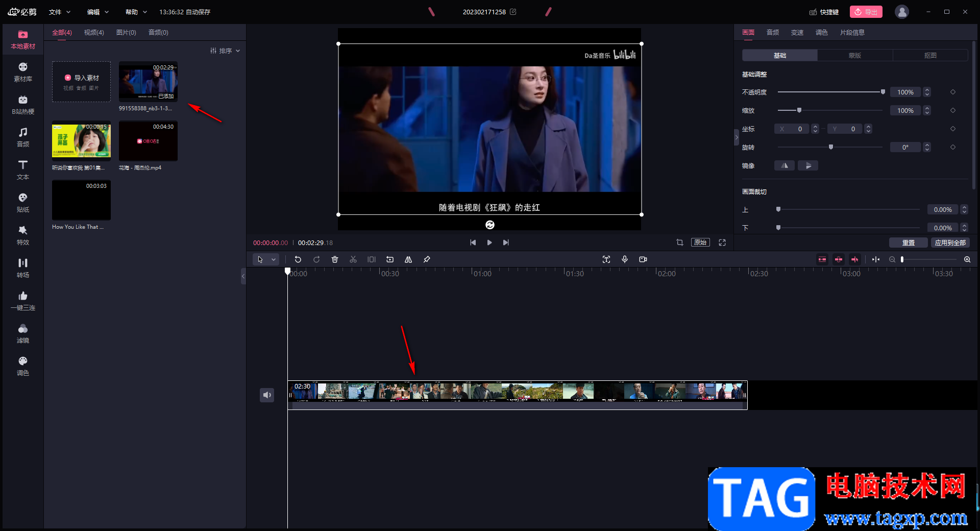Toggle rotation keyframe diamond
This screenshot has height=531, width=980.
[953, 147]
